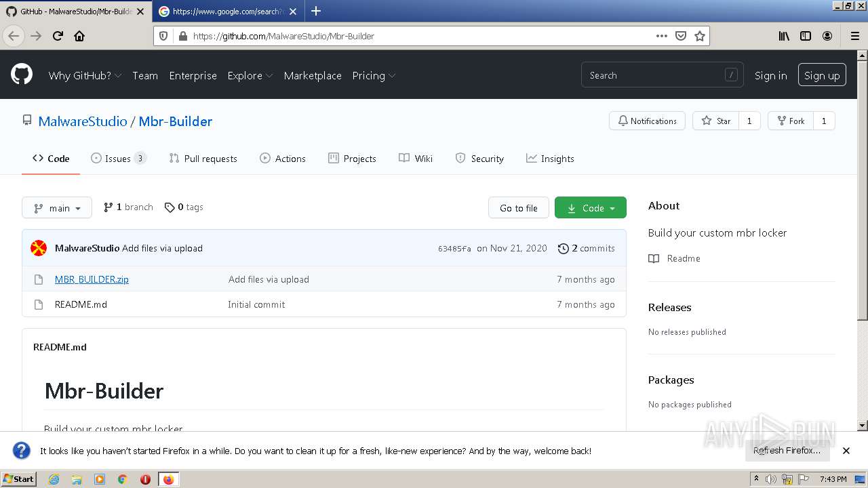This screenshot has height=488, width=868.
Task: Open commit hash 63485fa
Action: (x=454, y=249)
